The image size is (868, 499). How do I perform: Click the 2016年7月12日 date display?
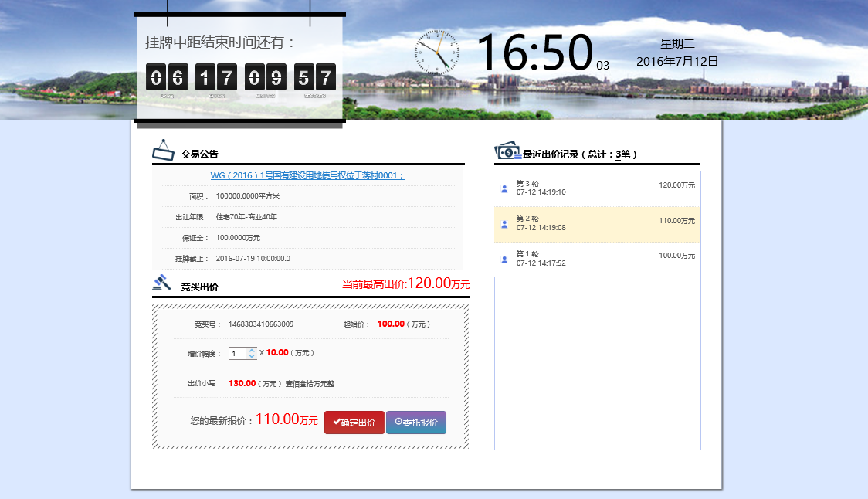677,62
